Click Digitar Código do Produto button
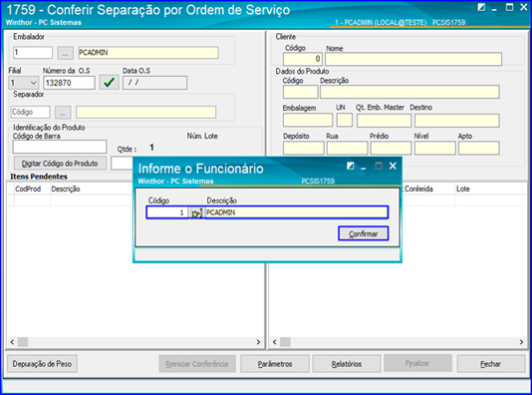 60,164
